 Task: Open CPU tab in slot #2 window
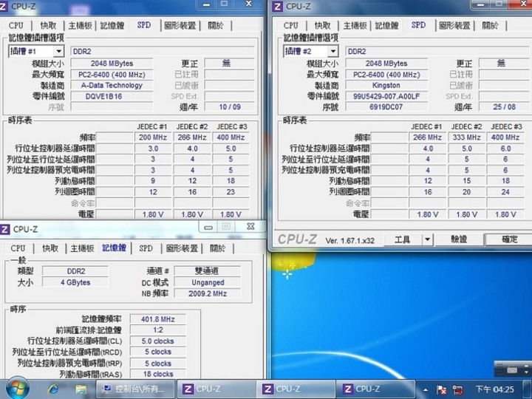point(291,25)
